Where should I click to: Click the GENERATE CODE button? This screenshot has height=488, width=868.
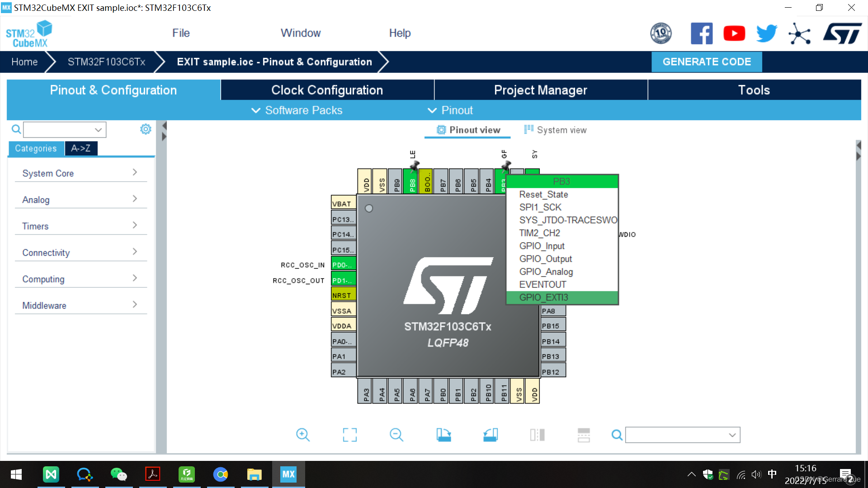tap(706, 62)
